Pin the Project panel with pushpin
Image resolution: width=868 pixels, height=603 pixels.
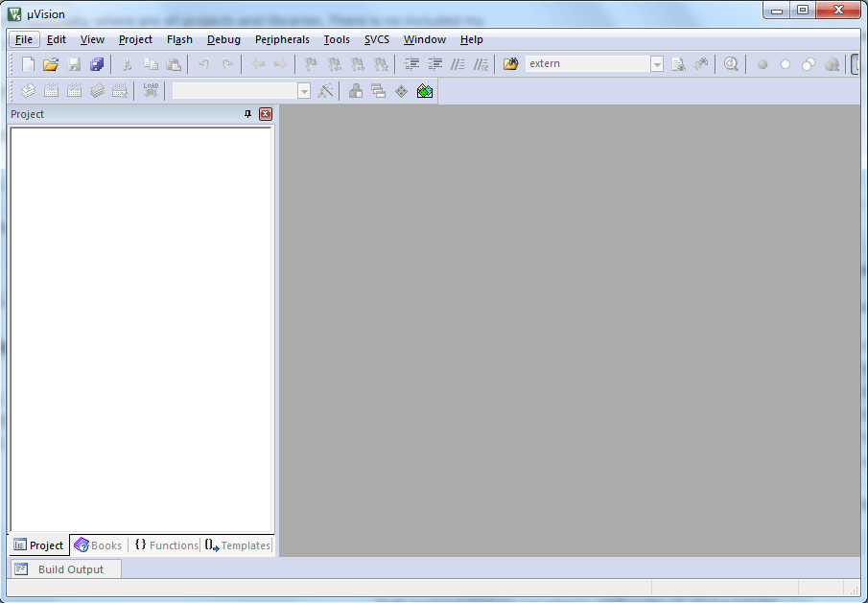(x=248, y=114)
